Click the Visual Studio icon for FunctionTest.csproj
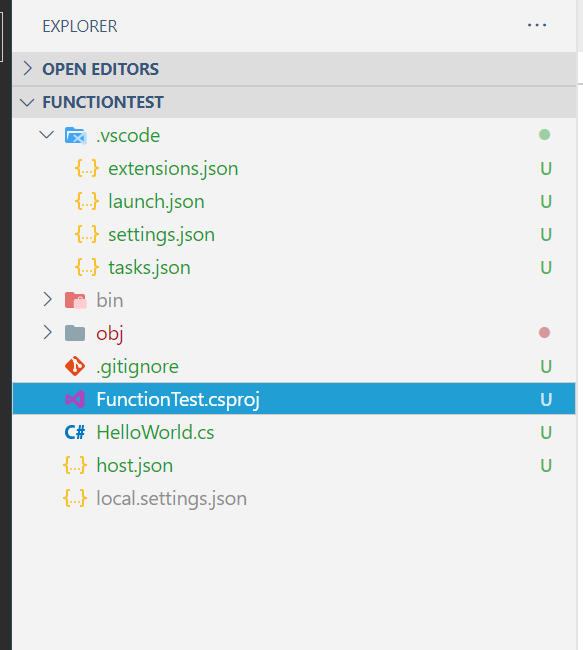Viewport: 583px width, 650px height. pos(75,399)
